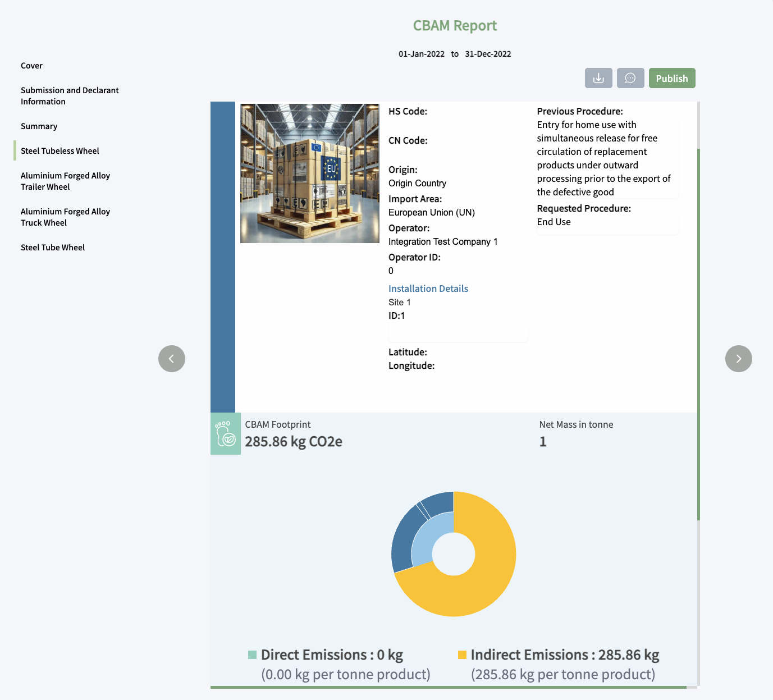Click the report's vertical scrollbar
773x700 pixels.
(698, 335)
